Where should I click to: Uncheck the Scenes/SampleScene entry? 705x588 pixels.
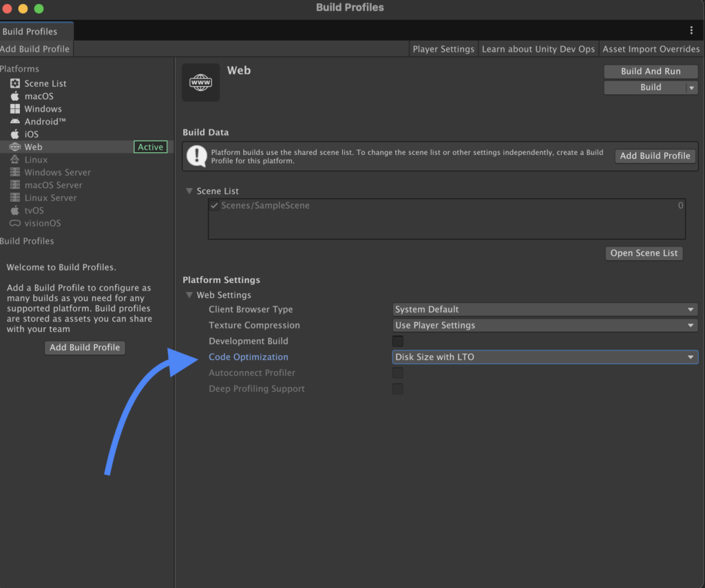(x=214, y=206)
